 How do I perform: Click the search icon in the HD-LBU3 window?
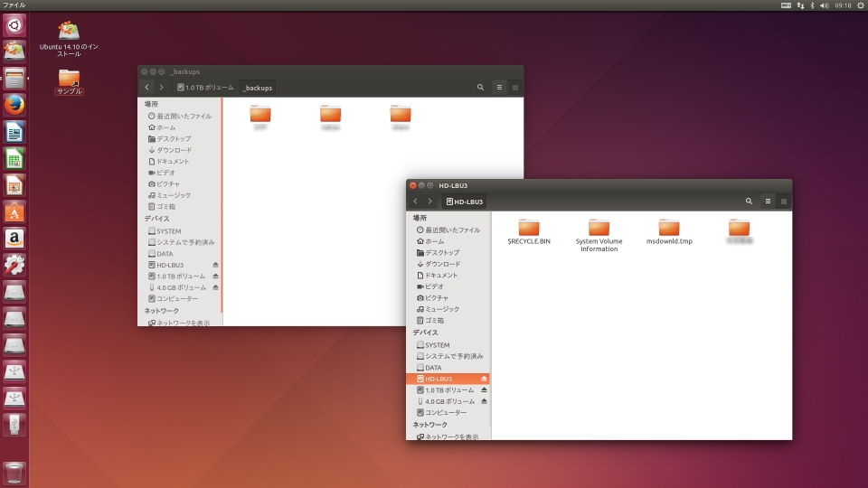pos(749,202)
